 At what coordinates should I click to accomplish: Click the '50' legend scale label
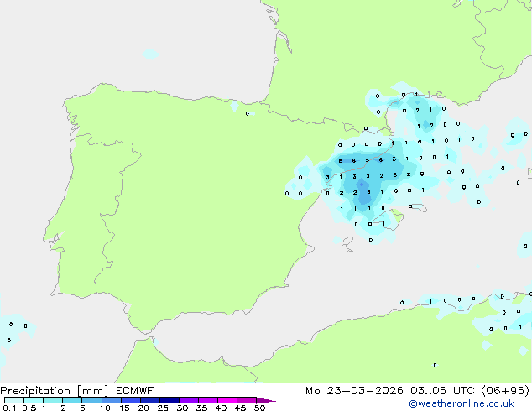coord(260,408)
